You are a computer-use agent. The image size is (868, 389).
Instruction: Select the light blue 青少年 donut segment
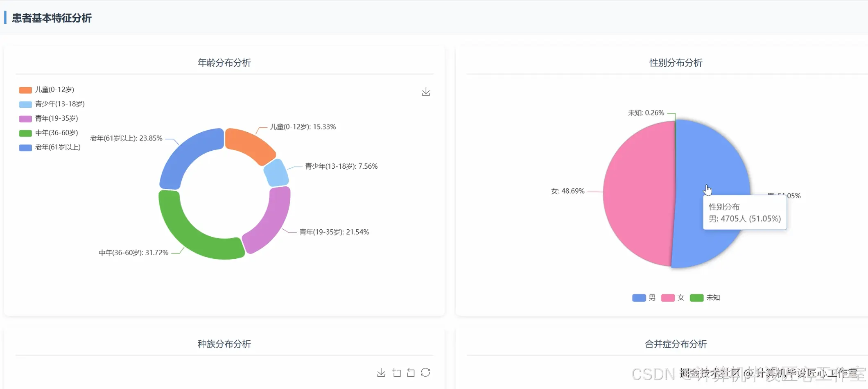[x=276, y=173]
